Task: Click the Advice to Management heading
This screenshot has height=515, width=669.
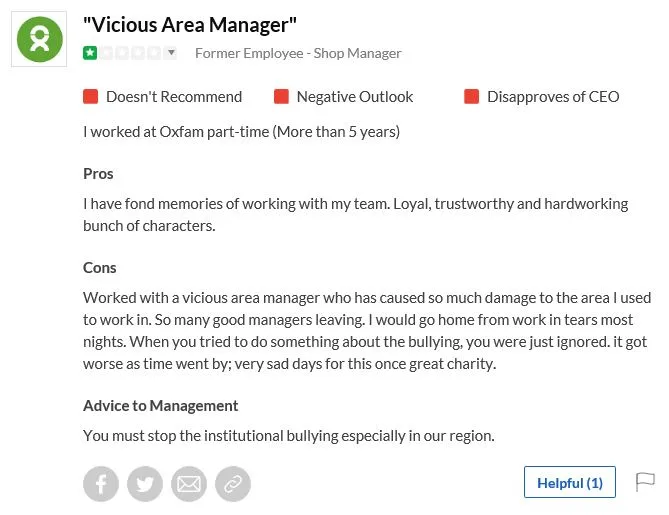Action: (160, 406)
